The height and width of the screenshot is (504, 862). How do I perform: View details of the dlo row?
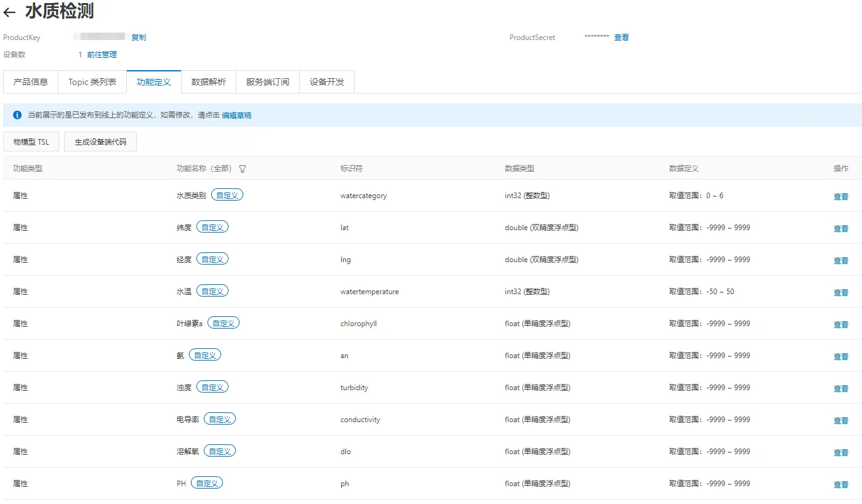[841, 453]
